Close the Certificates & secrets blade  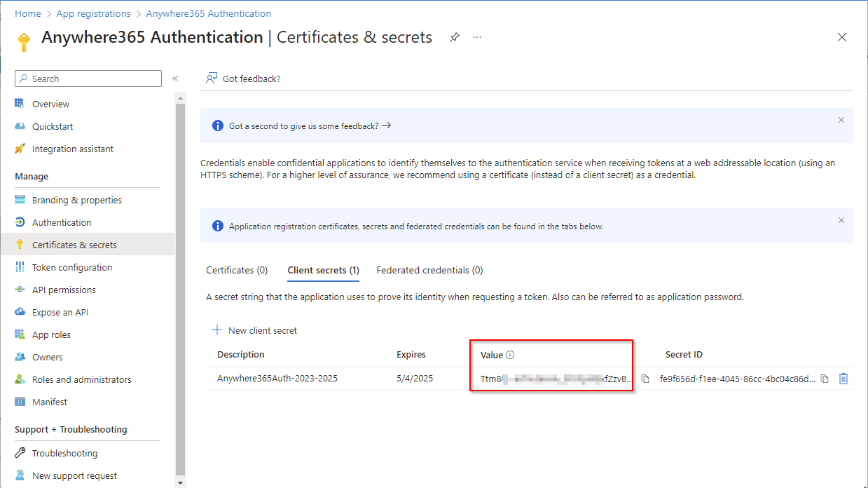point(842,37)
